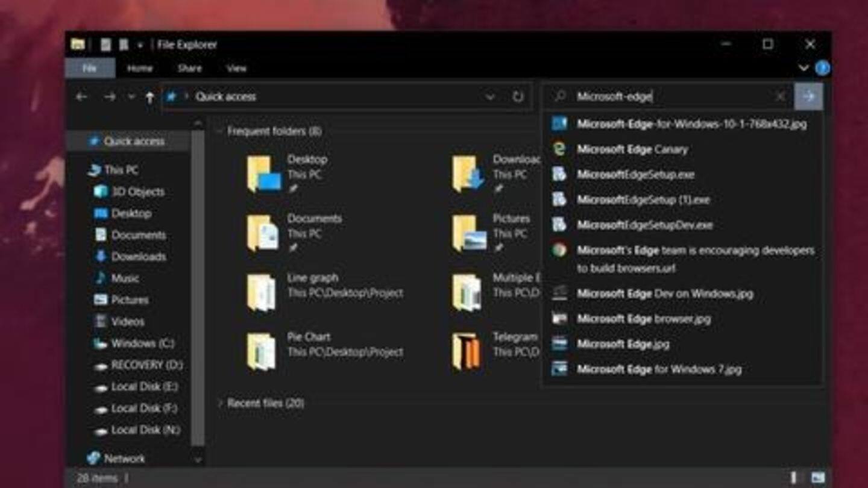Viewport: 868px width, 488px height.
Task: Open the File menu
Action: [89, 68]
